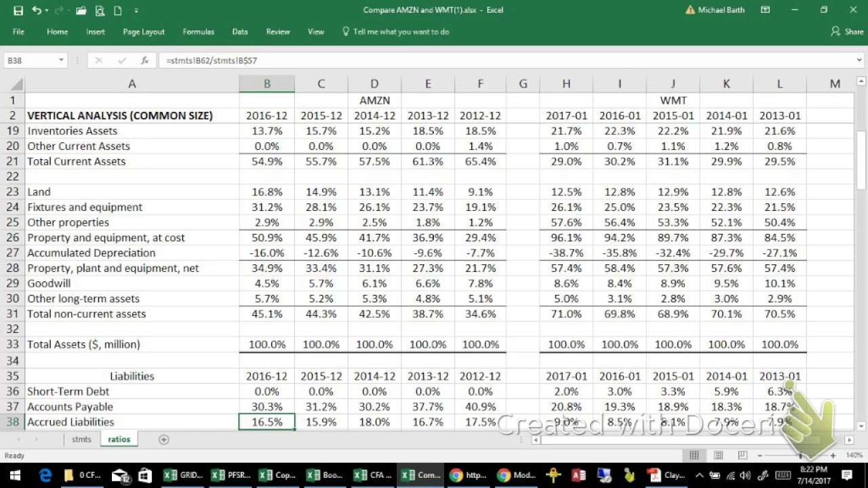Click the Select All corner triangle of the grid

click(x=17, y=84)
